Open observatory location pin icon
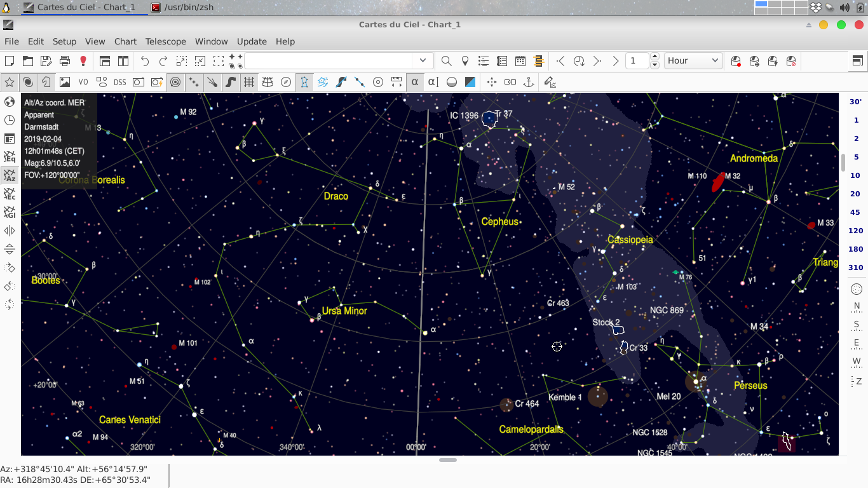868x488 pixels. (x=465, y=61)
